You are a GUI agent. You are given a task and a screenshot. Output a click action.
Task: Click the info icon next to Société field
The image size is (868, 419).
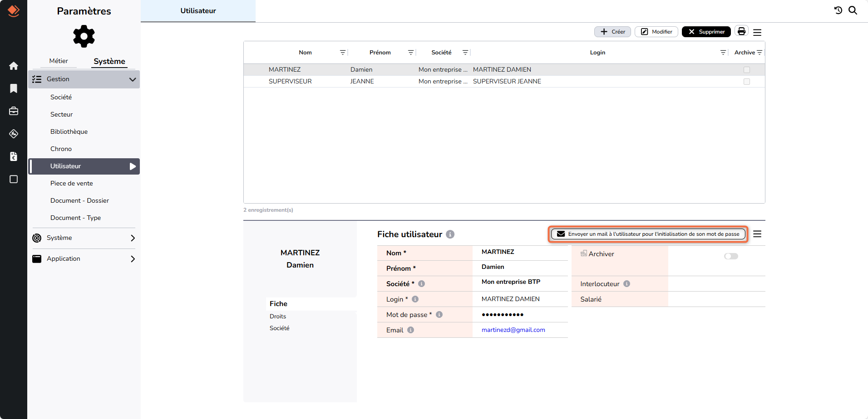[x=423, y=283]
